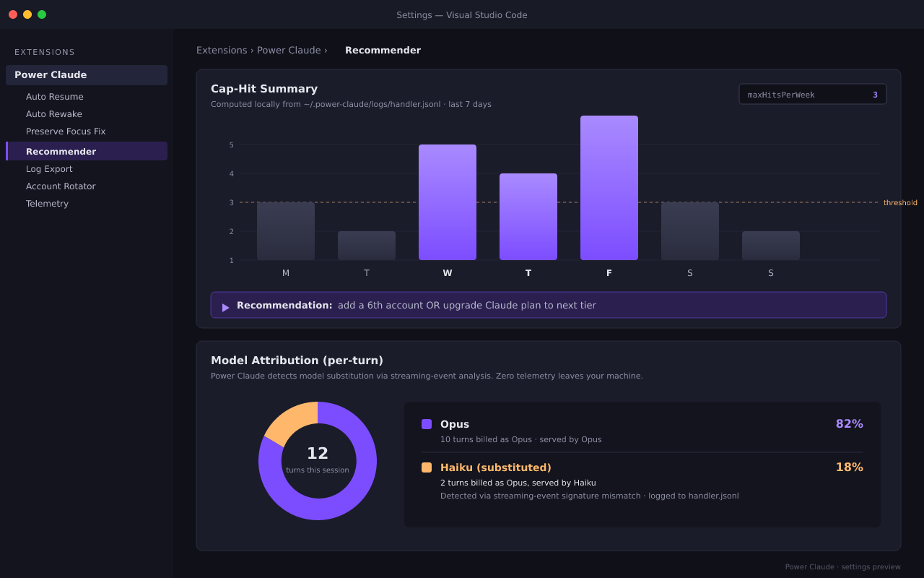Select Power Claude in the extensions sidebar

tap(87, 75)
